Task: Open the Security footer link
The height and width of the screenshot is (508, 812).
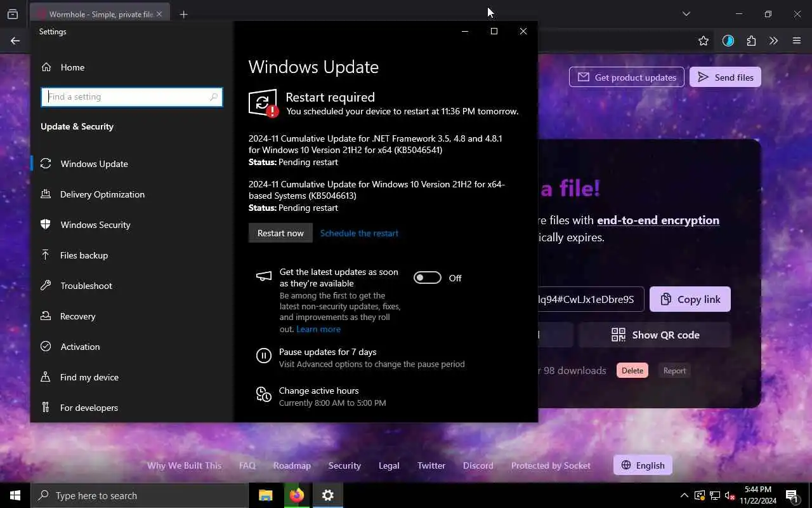Action: pyautogui.click(x=344, y=465)
